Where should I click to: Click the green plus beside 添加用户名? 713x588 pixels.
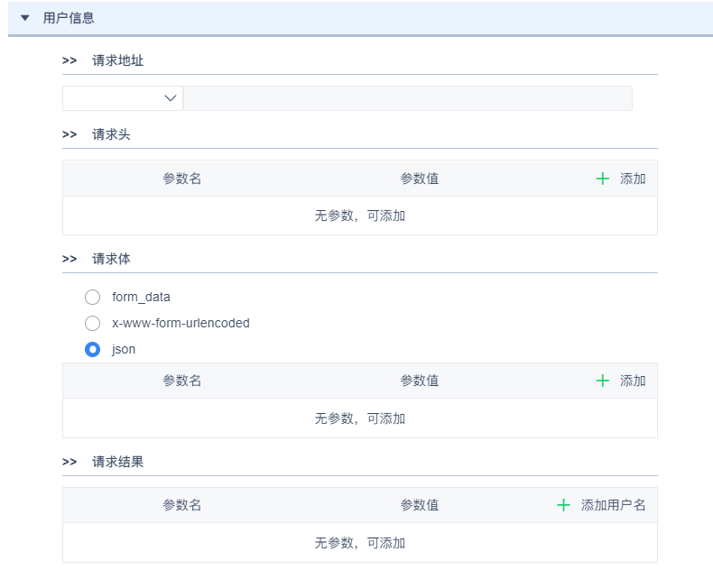(x=564, y=505)
